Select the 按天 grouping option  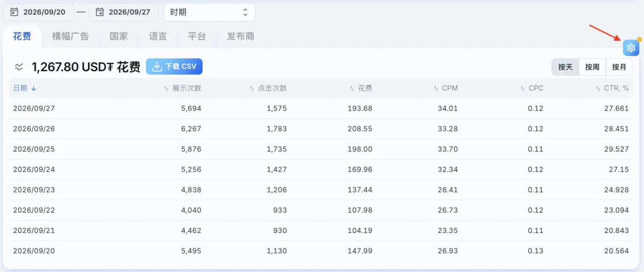tap(565, 67)
